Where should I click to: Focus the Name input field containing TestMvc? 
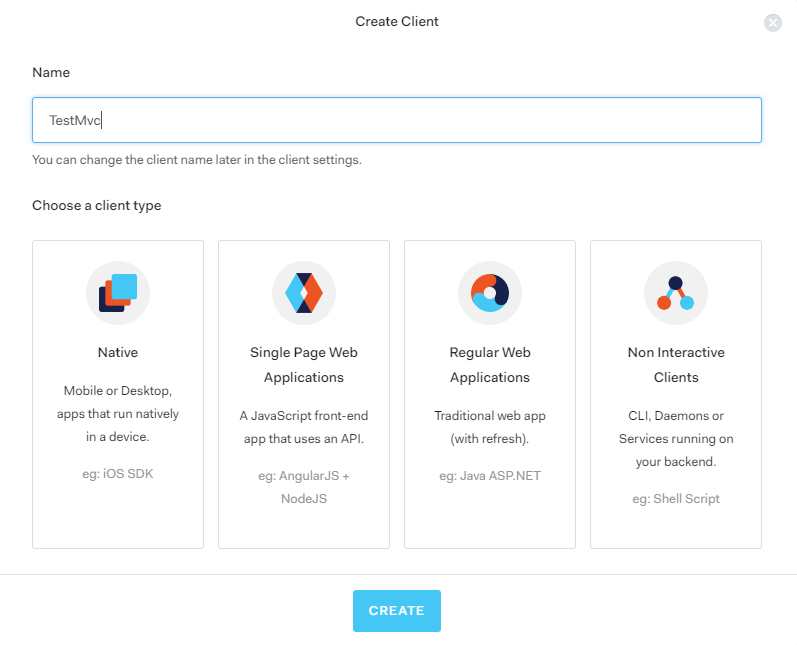(397, 120)
